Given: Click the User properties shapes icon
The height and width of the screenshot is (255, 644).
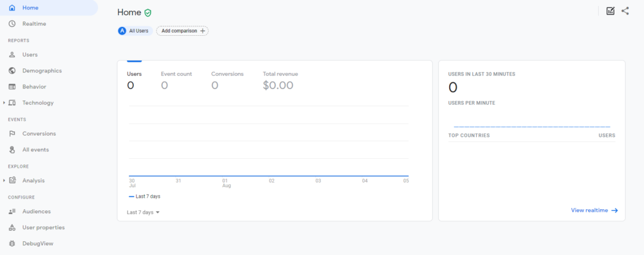Looking at the screenshot, I should coord(13,227).
